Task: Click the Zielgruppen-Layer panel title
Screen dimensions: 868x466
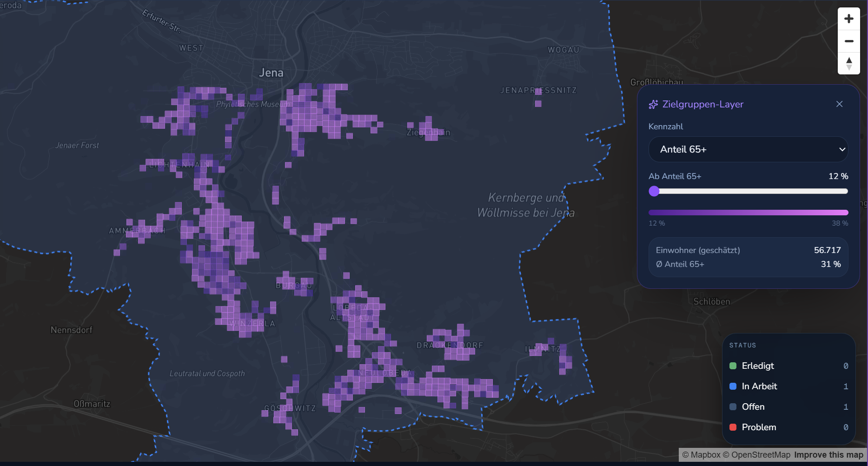Action: point(702,104)
